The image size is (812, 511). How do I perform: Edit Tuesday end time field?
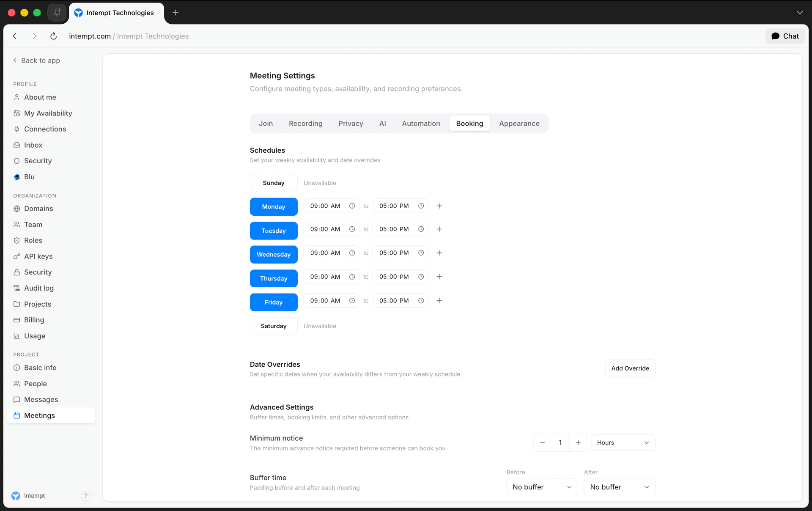tap(401, 229)
